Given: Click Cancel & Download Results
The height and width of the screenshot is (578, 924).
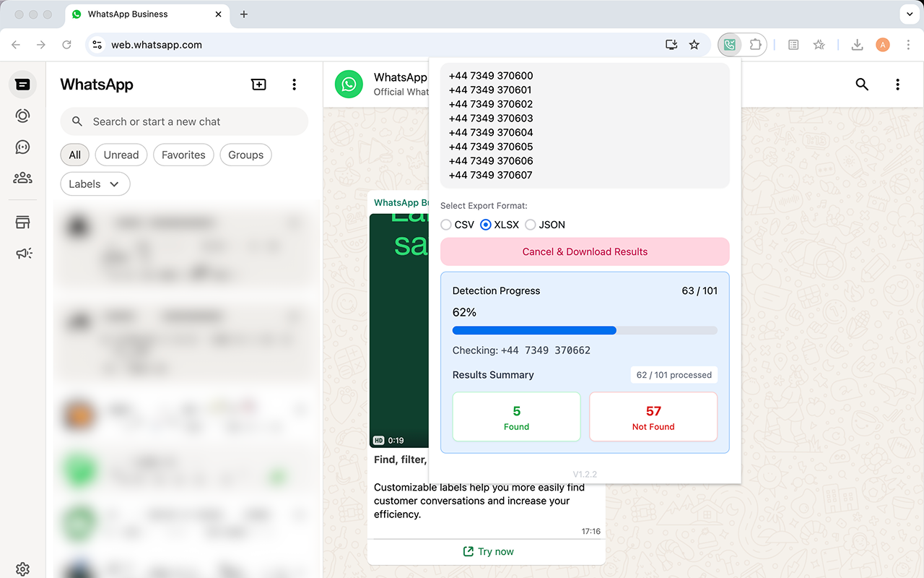Looking at the screenshot, I should click(585, 251).
